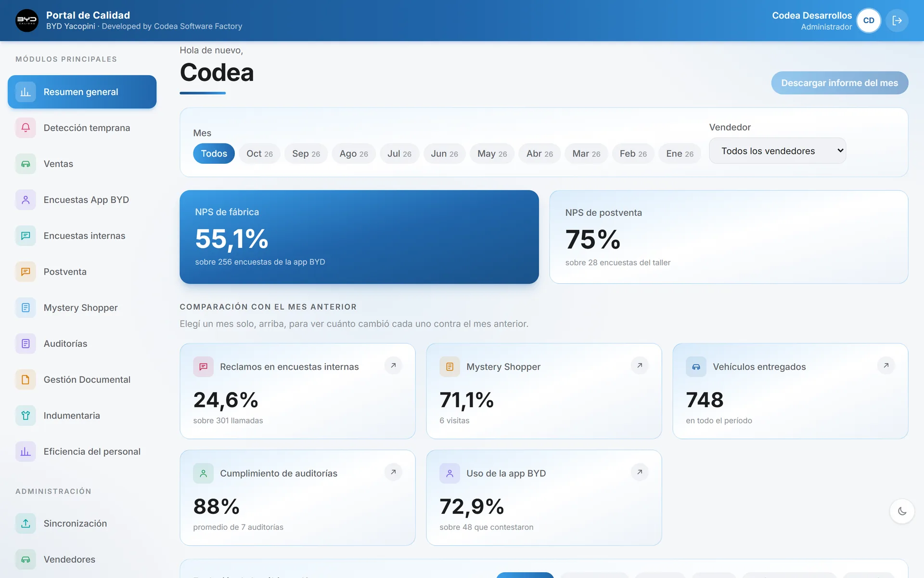Click the Encuestas App BYD person icon
The image size is (924, 578).
[26, 200]
